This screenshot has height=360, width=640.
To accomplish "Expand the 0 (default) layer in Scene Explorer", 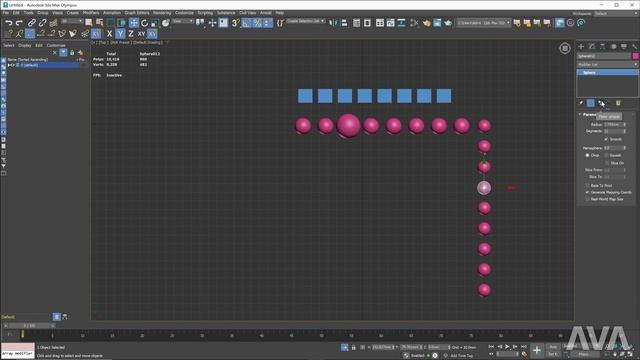I will [x=9, y=65].
